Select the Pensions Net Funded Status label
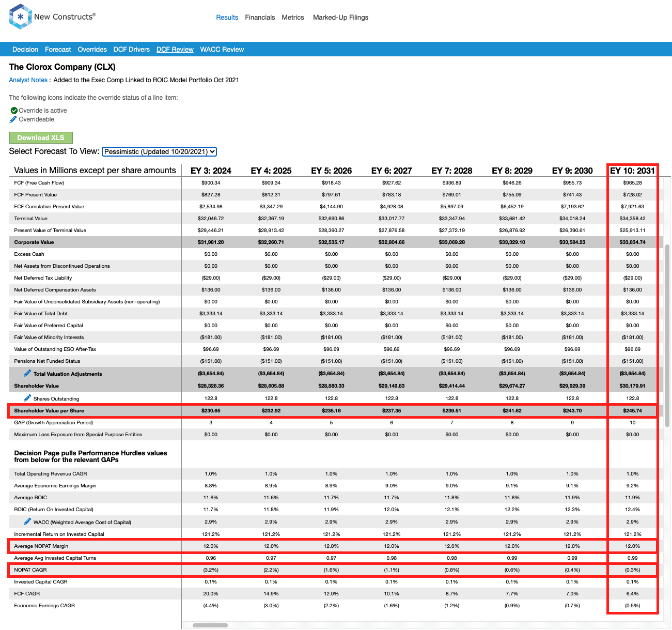Screen dimensions: 672x630 click(47, 361)
